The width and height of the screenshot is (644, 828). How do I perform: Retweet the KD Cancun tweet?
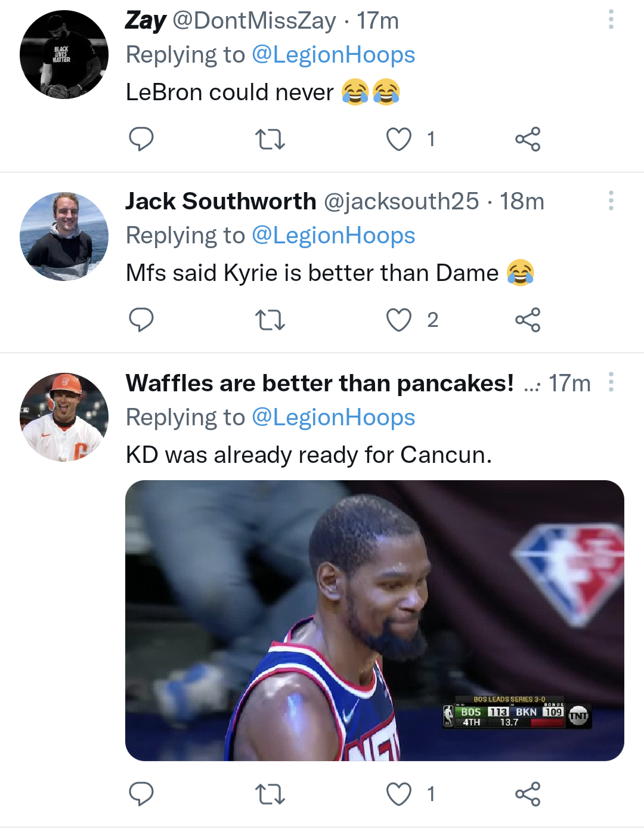tap(270, 794)
